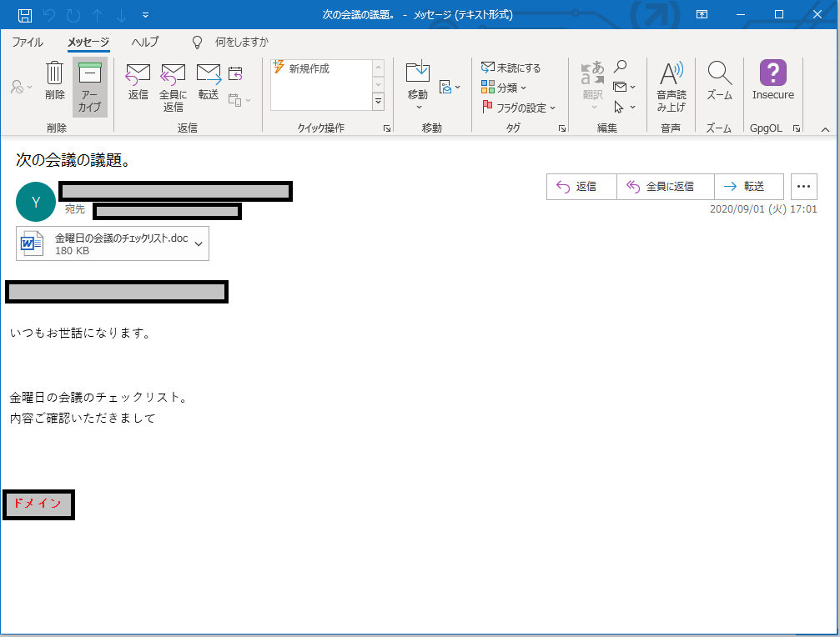Click the line いつもお世話になります。
The width and height of the screenshot is (840, 637).
(82, 333)
